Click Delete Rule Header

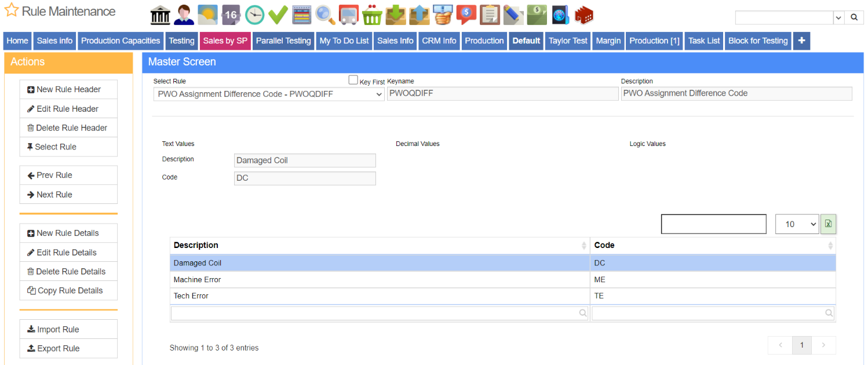click(68, 127)
